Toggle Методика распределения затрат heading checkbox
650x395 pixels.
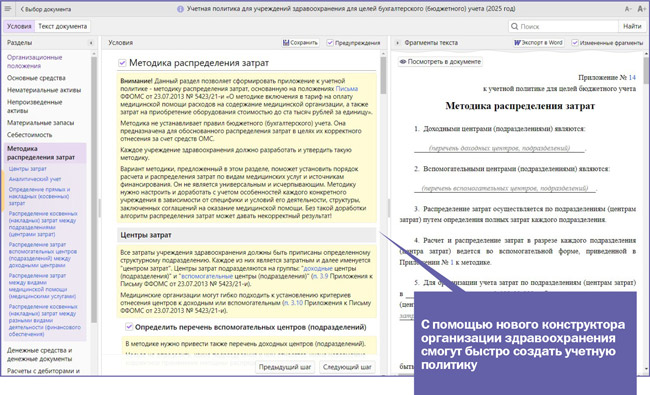coord(122,63)
